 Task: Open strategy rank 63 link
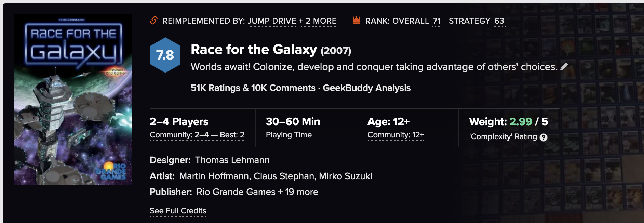click(499, 21)
